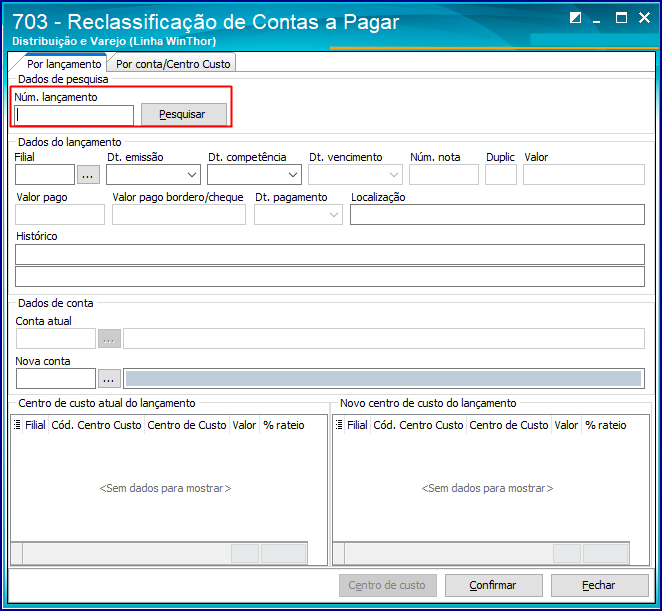The image size is (662, 611).
Task: Click the Fechar button
Action: click(x=600, y=585)
